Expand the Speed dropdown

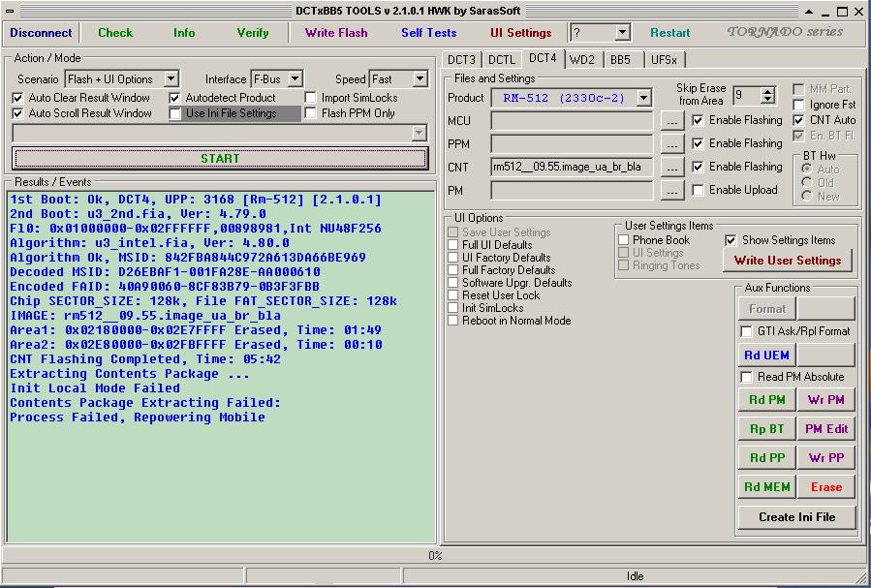click(x=420, y=78)
